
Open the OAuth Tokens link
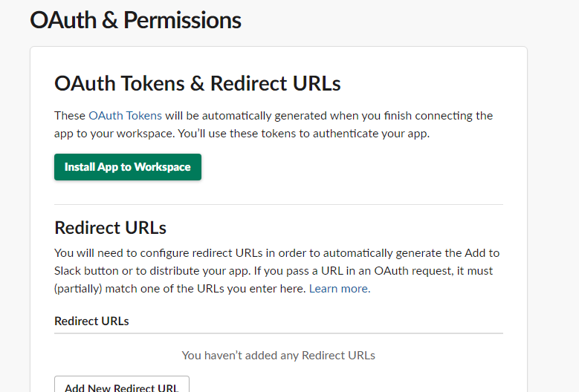[x=125, y=116]
